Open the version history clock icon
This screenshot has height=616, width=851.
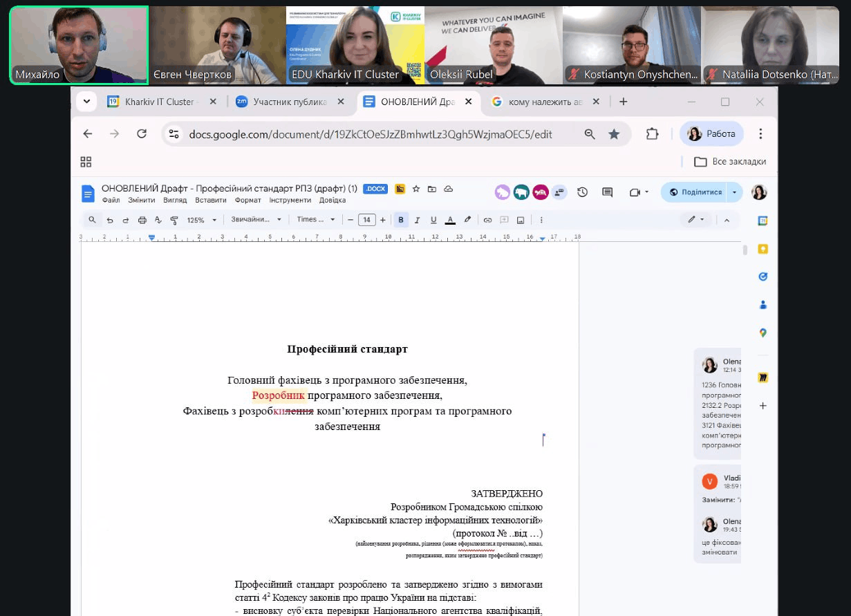click(583, 192)
